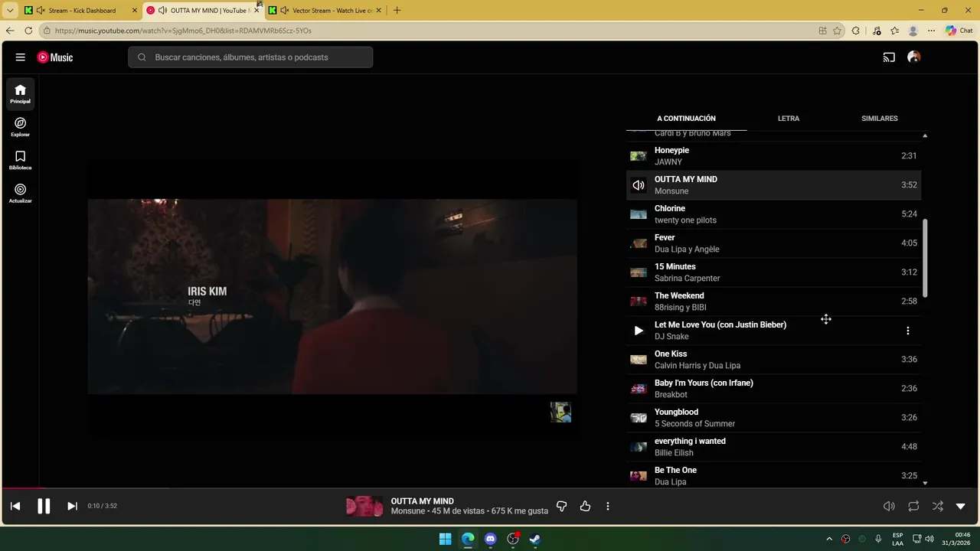Skip to the previous track
This screenshot has width=980, height=551.
pyautogui.click(x=15, y=506)
